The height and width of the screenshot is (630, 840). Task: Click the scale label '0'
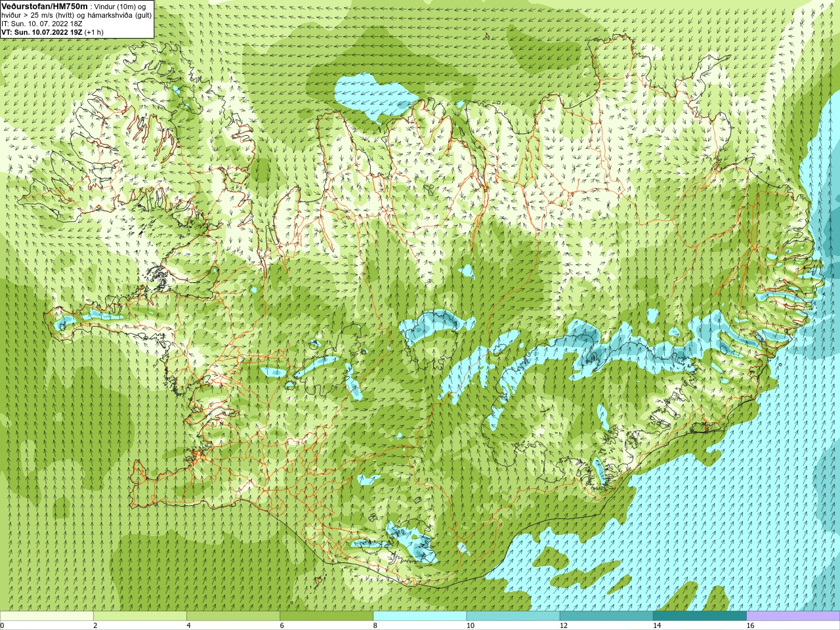(2, 625)
